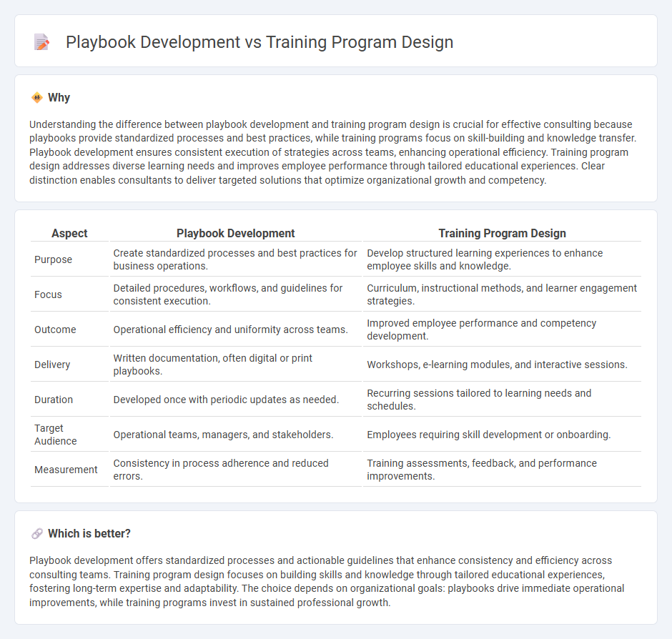Click the Focus row label
Image resolution: width=672 pixels, height=639 pixels.
(x=48, y=294)
